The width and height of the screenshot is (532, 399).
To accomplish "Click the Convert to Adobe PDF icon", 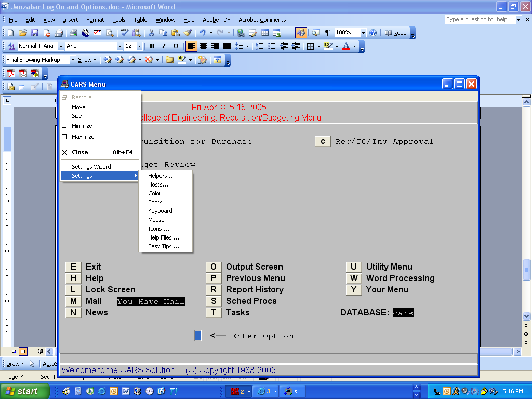I will coord(10,73).
